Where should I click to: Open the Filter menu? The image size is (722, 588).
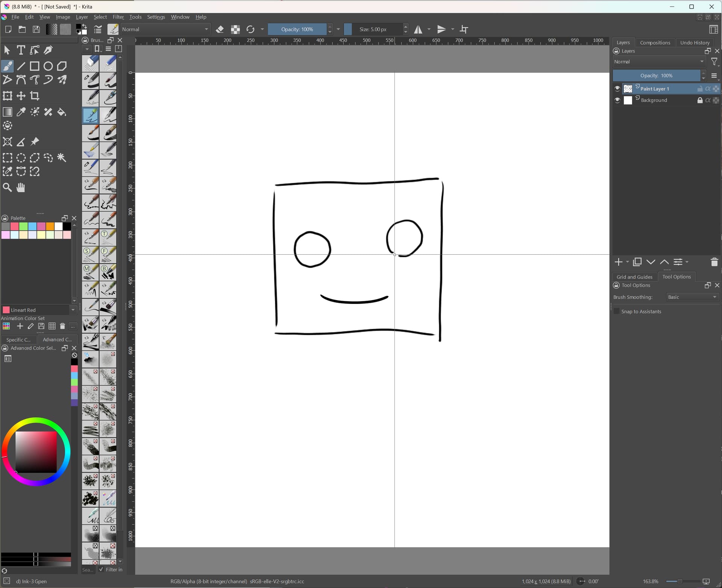118,17
